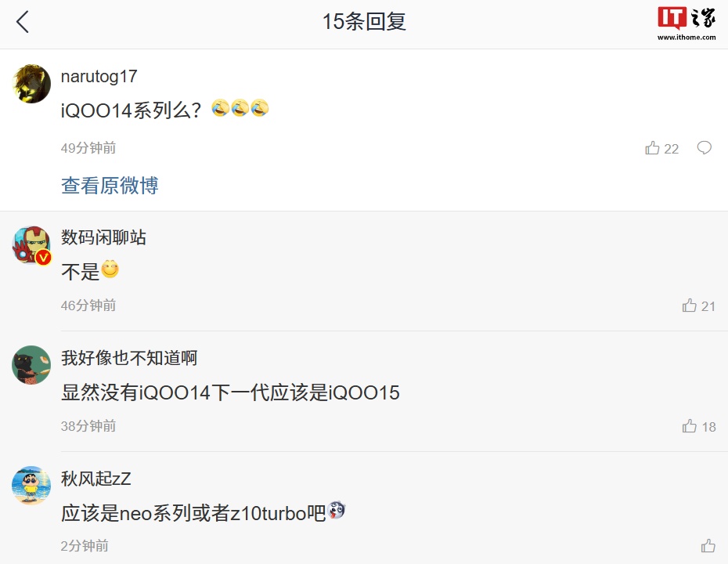Open 数码闲聊站's Iron Man avatar
The height and width of the screenshot is (564, 728).
point(31,245)
